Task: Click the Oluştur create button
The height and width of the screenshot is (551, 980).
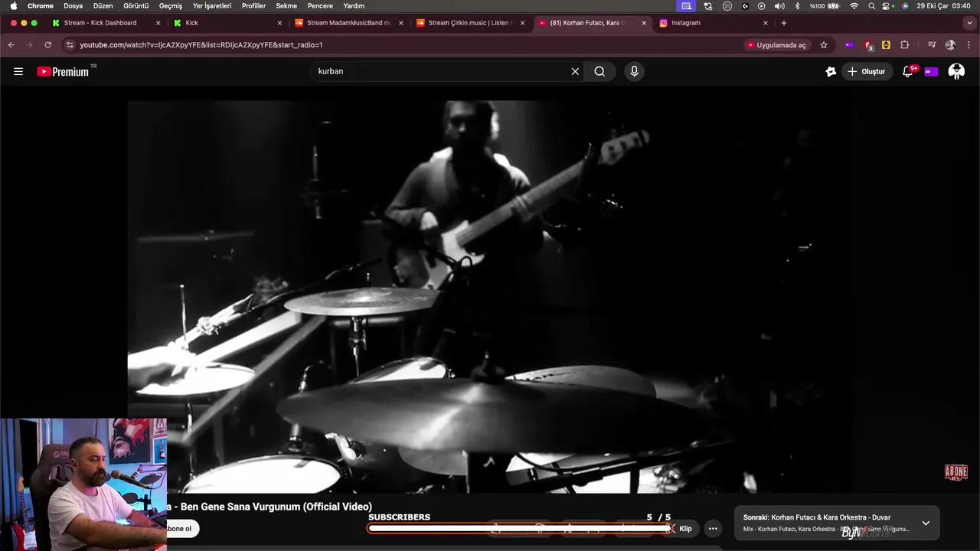Action: click(867, 71)
